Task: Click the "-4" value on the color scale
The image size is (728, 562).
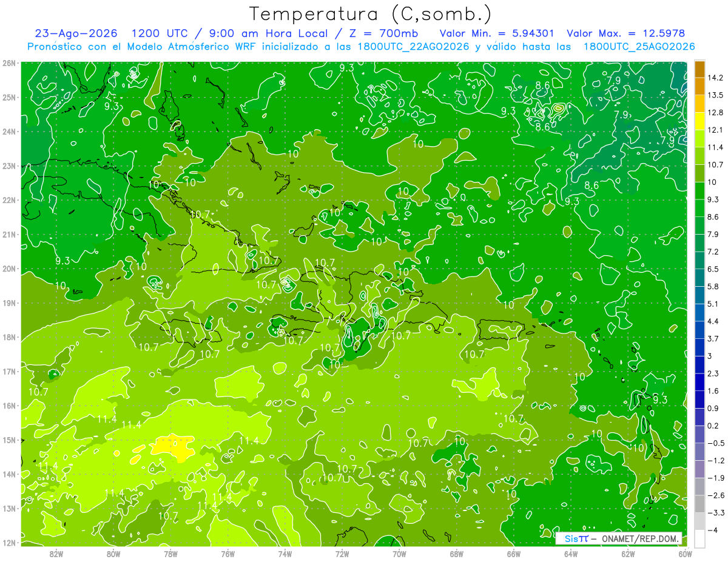Action: pyautogui.click(x=712, y=530)
